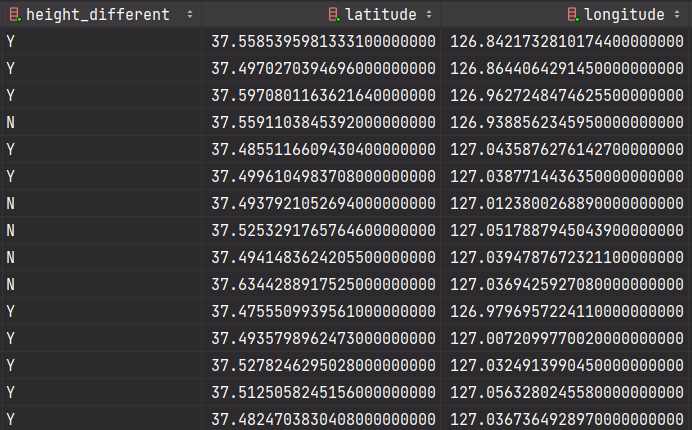Select longitude cell 127.051788794504390000000
The image size is (692, 430).
566,230
